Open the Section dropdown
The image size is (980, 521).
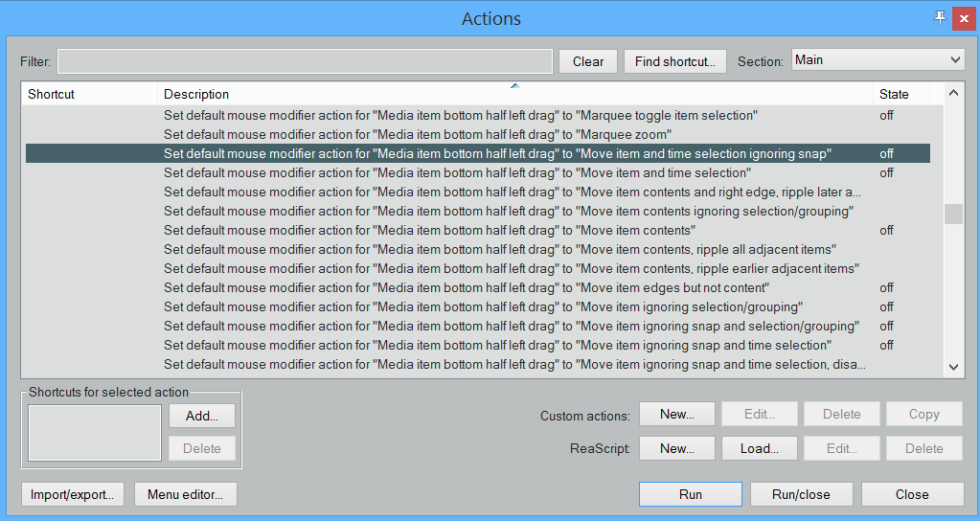pyautogui.click(x=877, y=60)
